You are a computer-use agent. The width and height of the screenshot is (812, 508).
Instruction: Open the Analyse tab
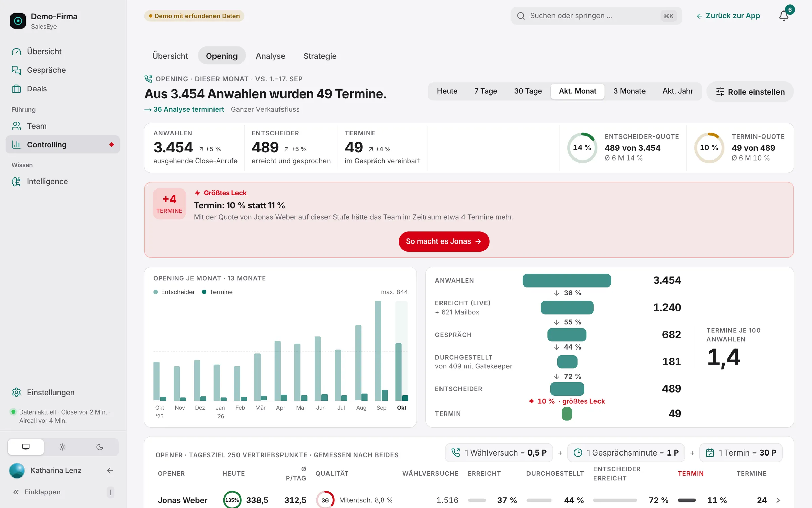coord(270,56)
